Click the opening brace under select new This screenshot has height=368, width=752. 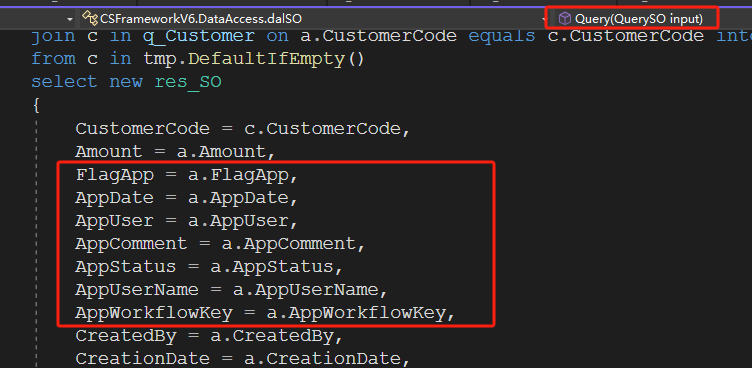(36, 106)
